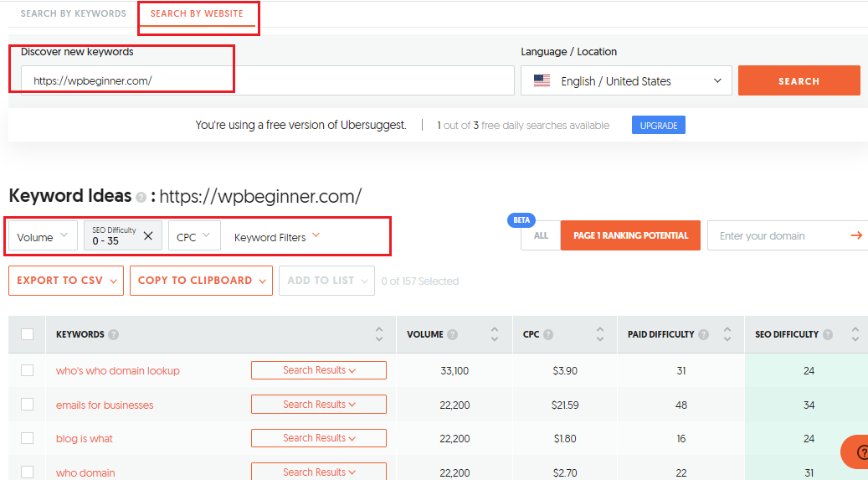Viewport: 868px width, 480px height.
Task: Click the '0 of 157 Selected' text
Action: click(x=420, y=281)
